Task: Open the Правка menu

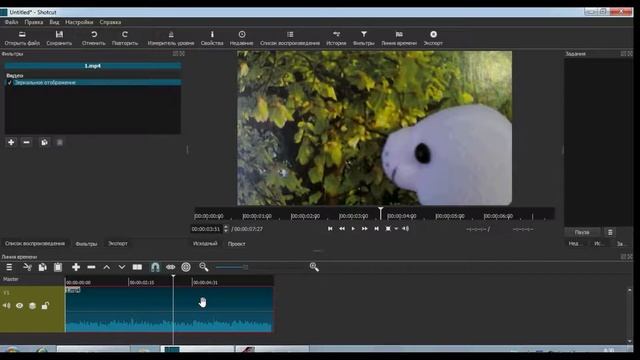Action: click(x=33, y=22)
